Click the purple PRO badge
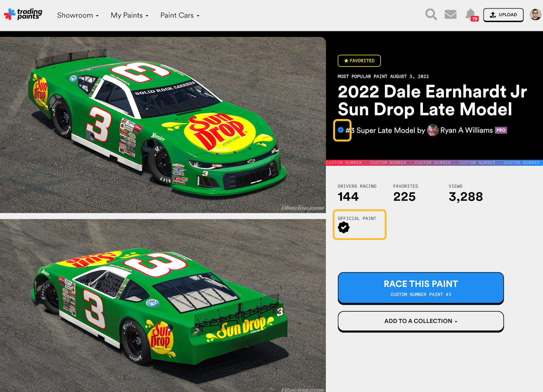 (x=501, y=131)
